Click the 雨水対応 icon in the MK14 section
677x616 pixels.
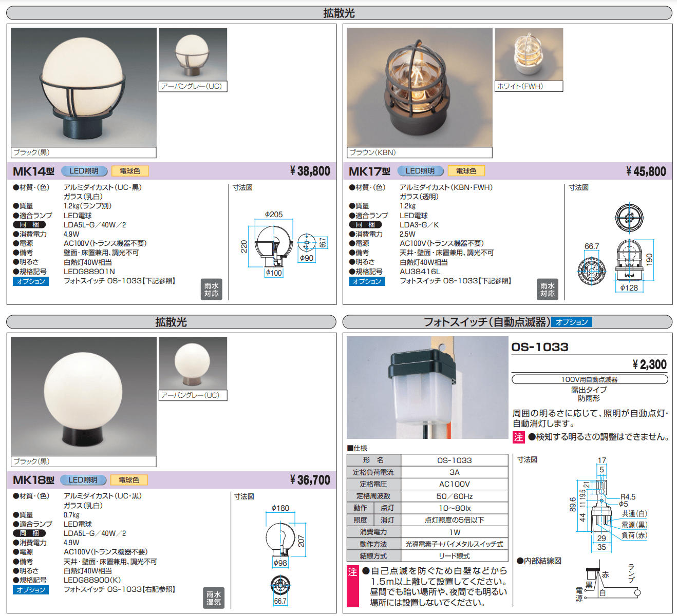211,290
